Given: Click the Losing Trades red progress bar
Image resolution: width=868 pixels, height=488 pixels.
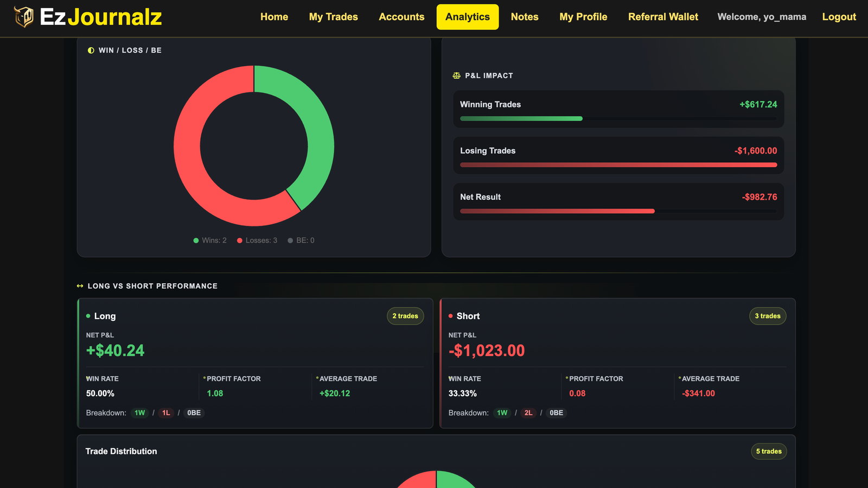Looking at the screenshot, I should [618, 165].
